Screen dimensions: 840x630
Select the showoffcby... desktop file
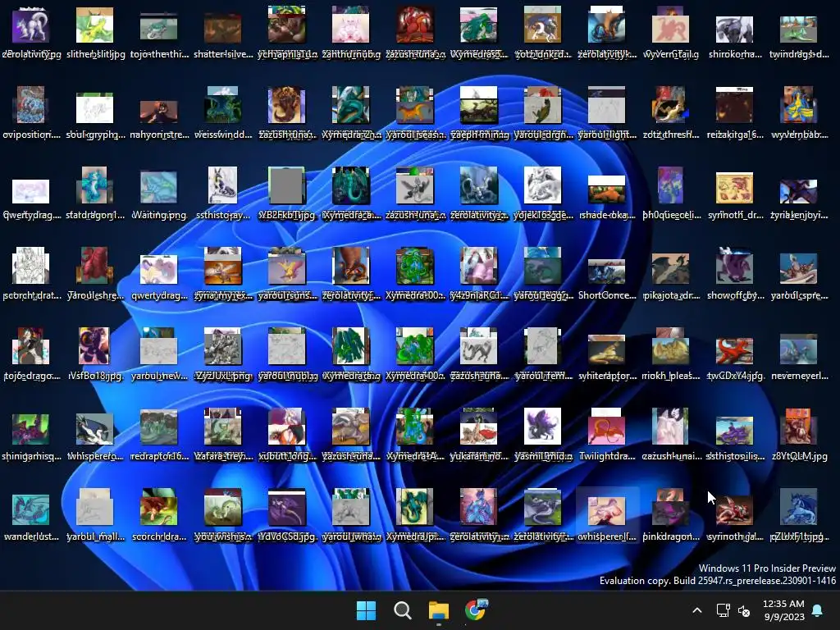coord(734,274)
